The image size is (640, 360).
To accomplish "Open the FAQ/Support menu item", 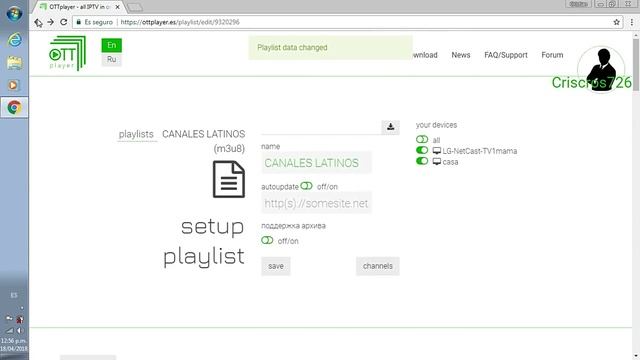I will pyautogui.click(x=506, y=55).
